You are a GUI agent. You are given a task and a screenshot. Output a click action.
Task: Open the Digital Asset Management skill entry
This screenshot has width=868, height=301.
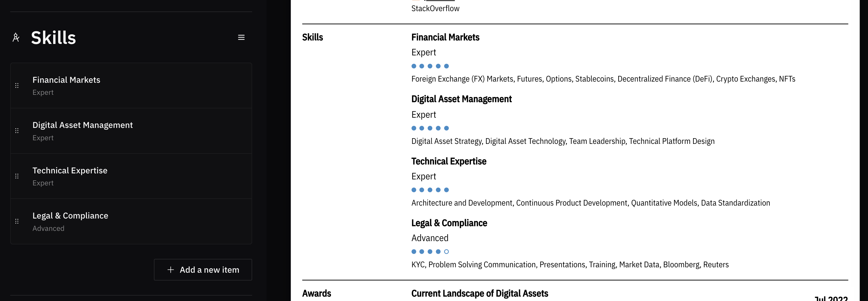131,131
